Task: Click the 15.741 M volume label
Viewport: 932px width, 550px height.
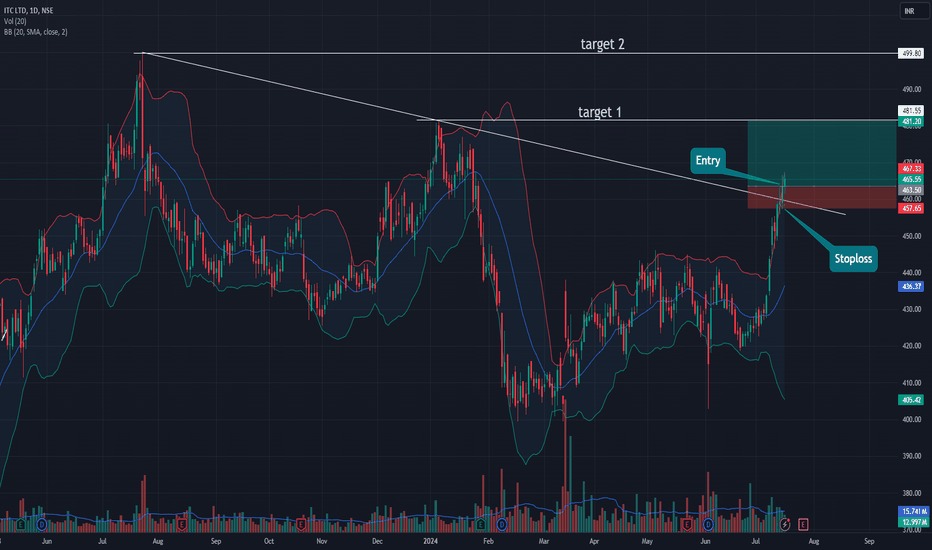Action: click(x=910, y=511)
